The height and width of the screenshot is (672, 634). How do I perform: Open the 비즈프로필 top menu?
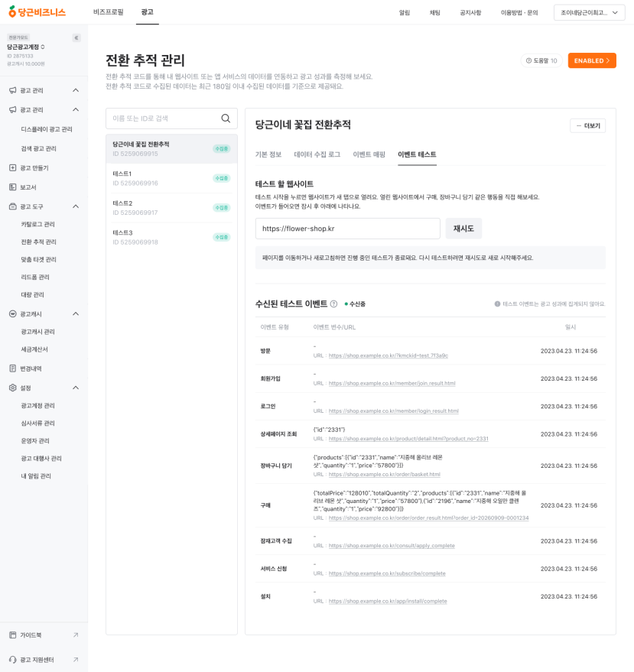[x=109, y=12]
